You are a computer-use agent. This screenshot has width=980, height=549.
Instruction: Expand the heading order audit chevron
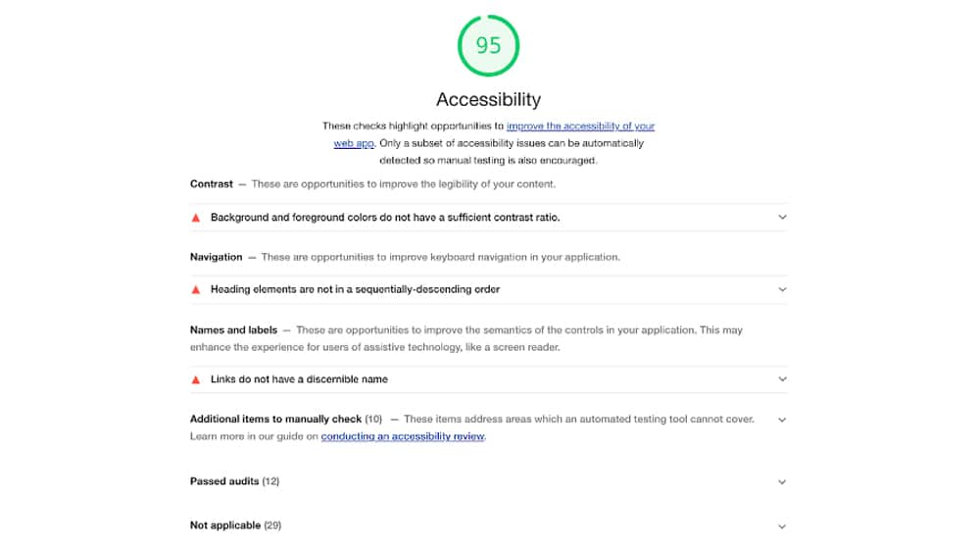(782, 289)
